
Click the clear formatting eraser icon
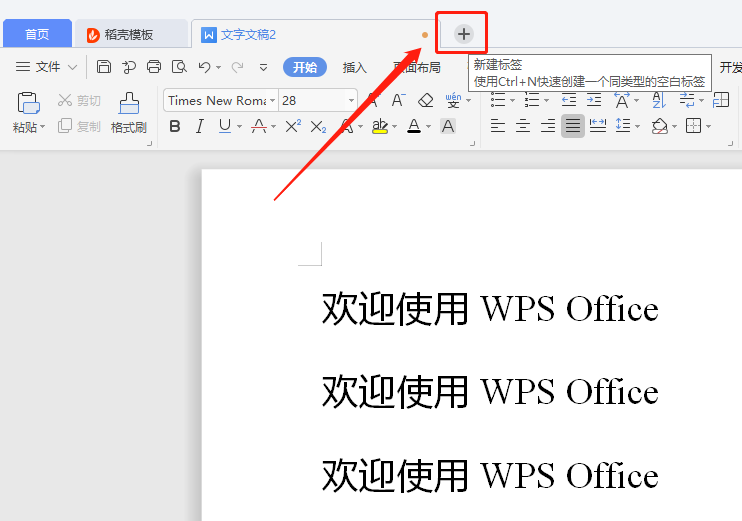point(425,100)
